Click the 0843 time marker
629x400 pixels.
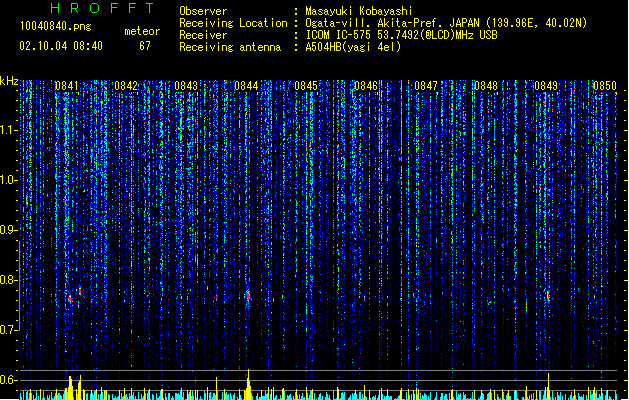[186, 86]
